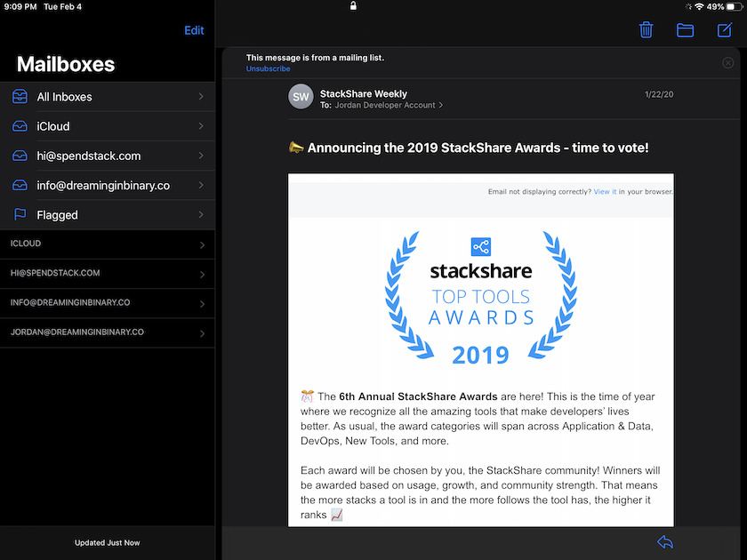Expand JORDAN@DREAMINGINBINARY.CO account section

click(x=107, y=332)
